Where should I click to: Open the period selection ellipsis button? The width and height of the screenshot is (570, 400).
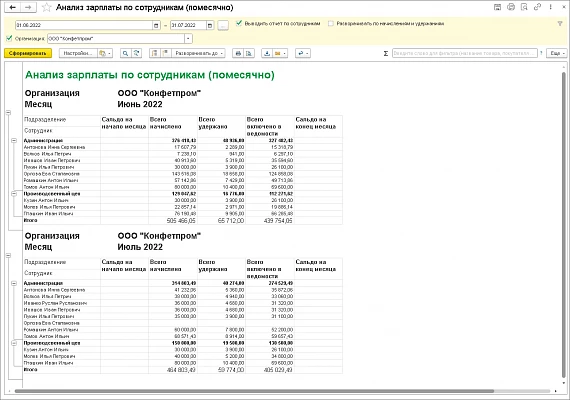(223, 25)
